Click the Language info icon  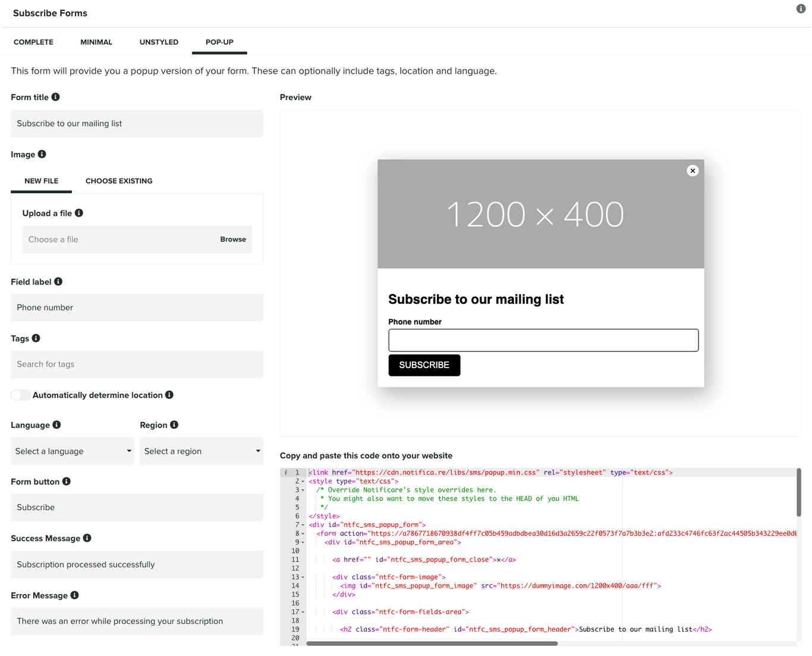57,425
